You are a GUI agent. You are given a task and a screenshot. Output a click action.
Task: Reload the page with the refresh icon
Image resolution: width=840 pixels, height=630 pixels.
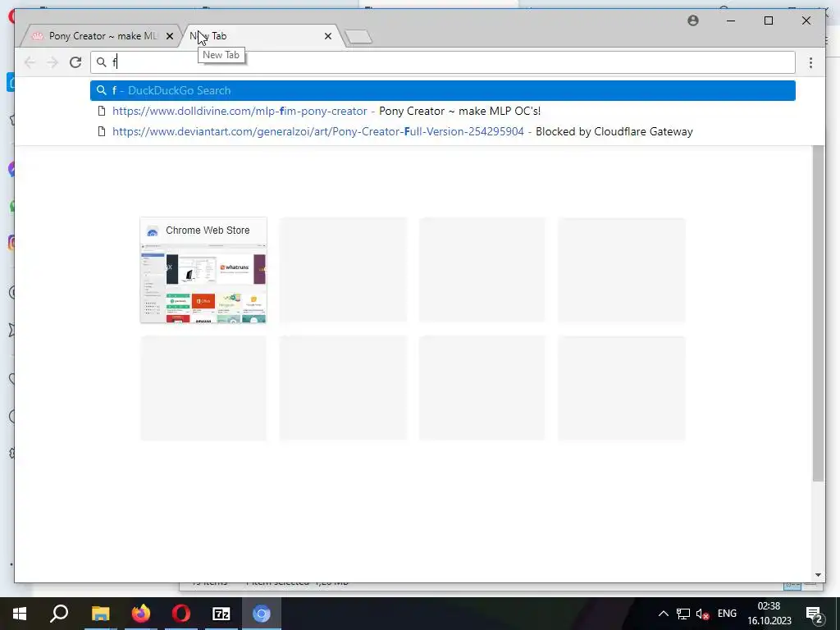pyautogui.click(x=75, y=62)
